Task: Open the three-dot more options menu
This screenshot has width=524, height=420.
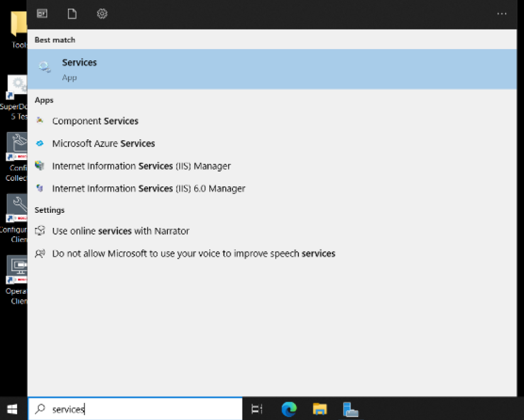Action: click(501, 14)
